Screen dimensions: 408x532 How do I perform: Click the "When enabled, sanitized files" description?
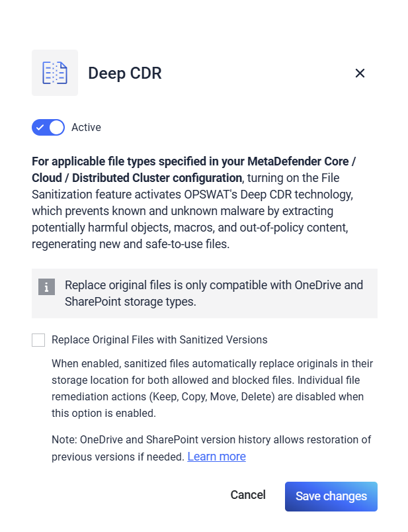[x=212, y=364]
